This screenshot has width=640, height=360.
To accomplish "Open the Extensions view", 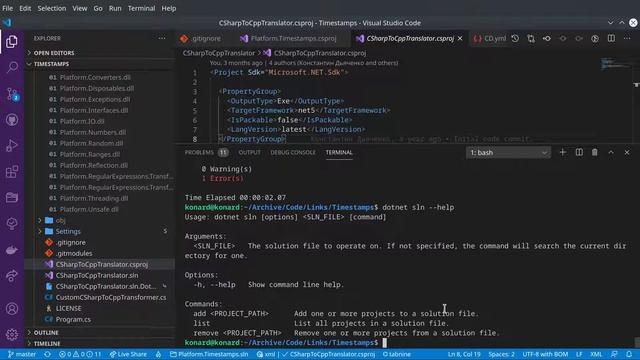I will [x=12, y=171].
